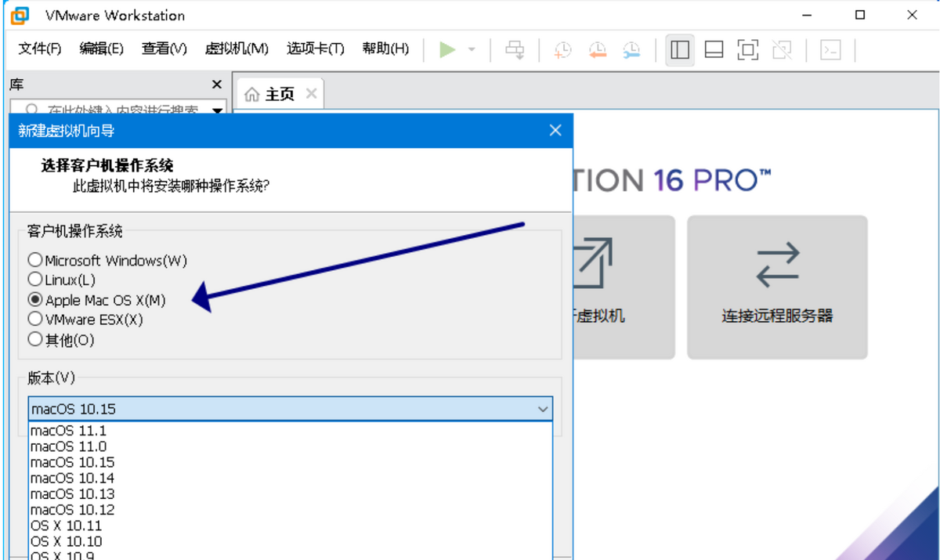The image size is (940, 560).
Task: Open the 文件(F) menu
Action: [x=40, y=49]
